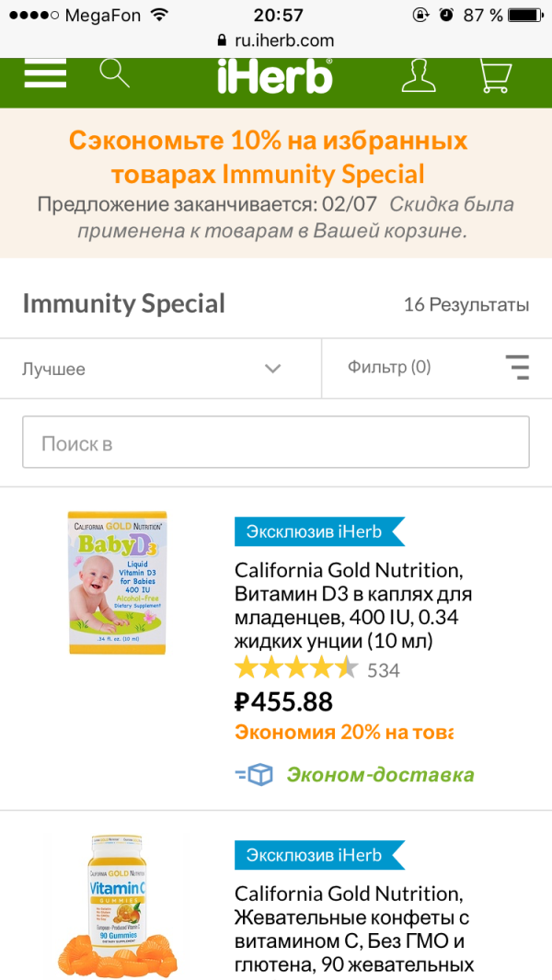This screenshot has height=980, width=552.
Task: Tap the iHerb logo
Action: [x=274, y=76]
